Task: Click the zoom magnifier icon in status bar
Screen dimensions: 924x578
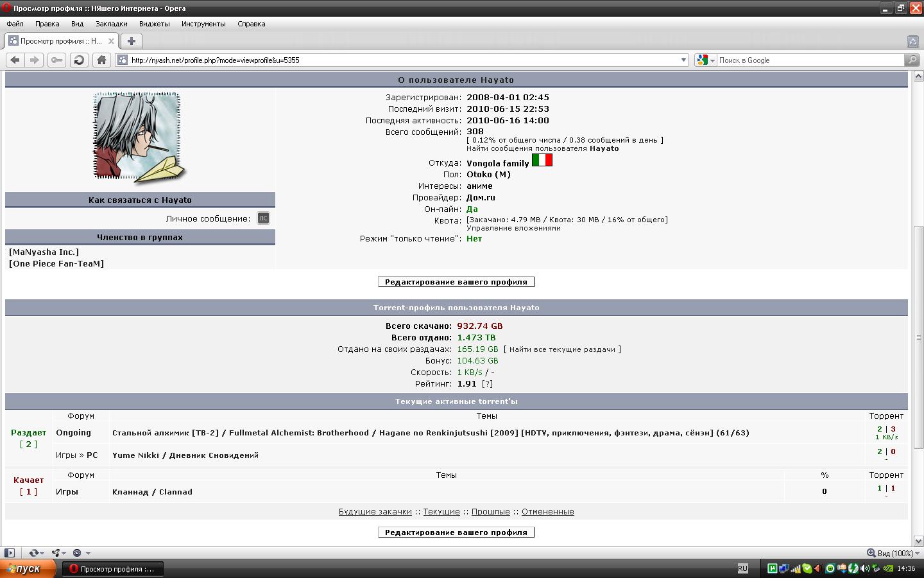Action: [871, 553]
